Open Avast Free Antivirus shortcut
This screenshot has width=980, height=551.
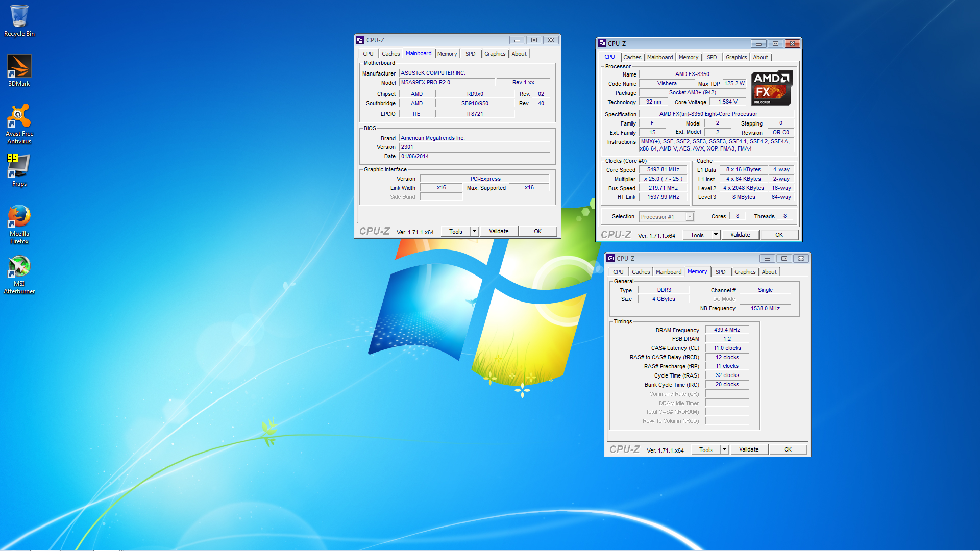pyautogui.click(x=19, y=124)
